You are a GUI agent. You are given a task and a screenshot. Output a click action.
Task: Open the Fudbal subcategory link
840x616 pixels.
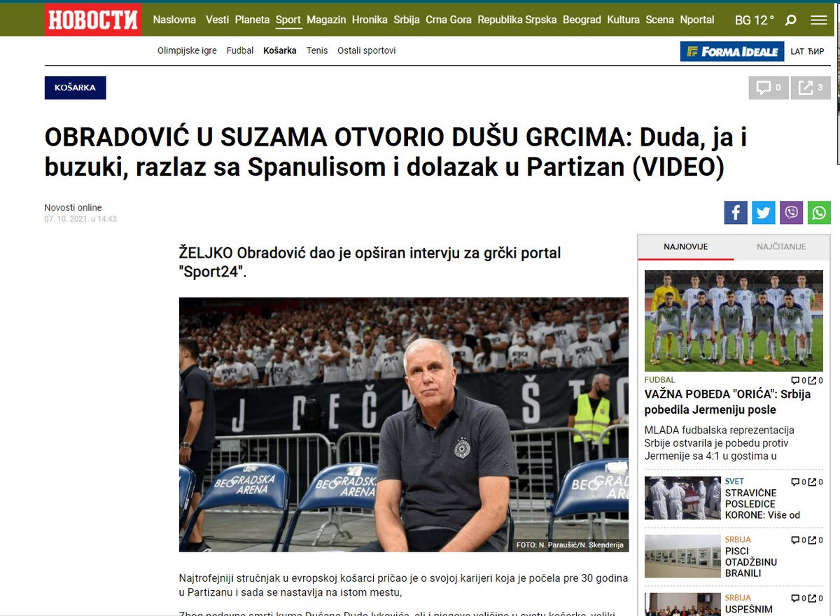click(240, 50)
